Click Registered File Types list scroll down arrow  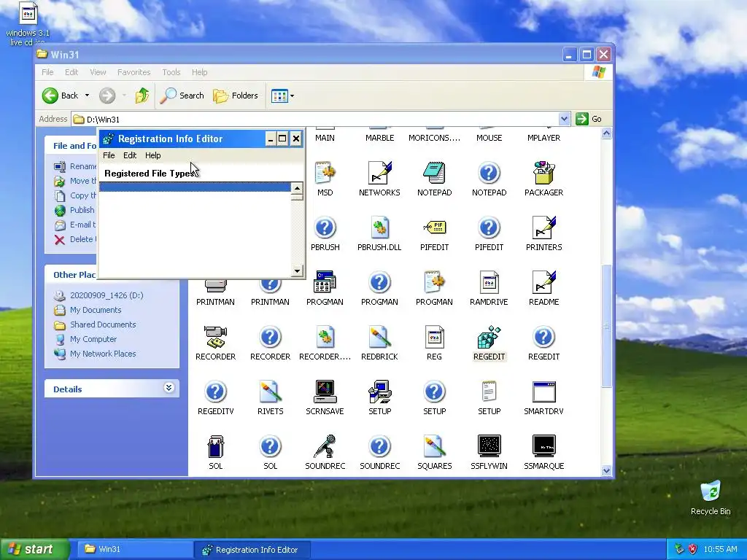(x=298, y=271)
